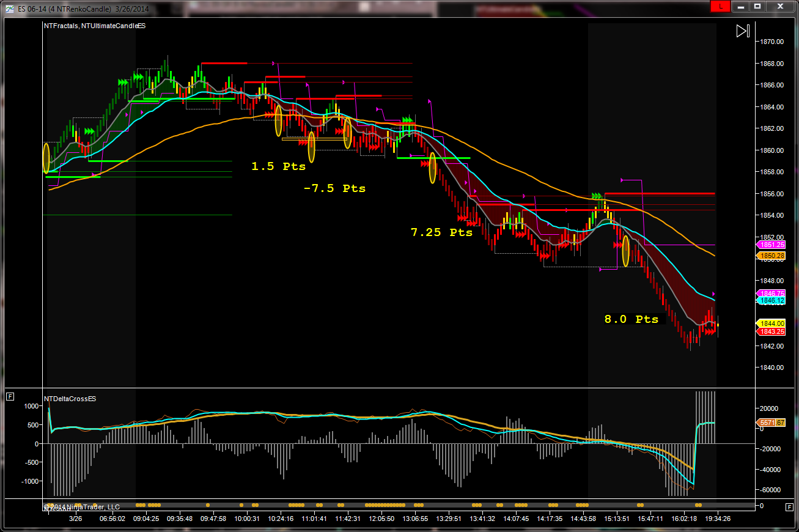The width and height of the screenshot is (799, 532).
Task: Click the red 1843.25 last price marker
Action: click(x=773, y=331)
